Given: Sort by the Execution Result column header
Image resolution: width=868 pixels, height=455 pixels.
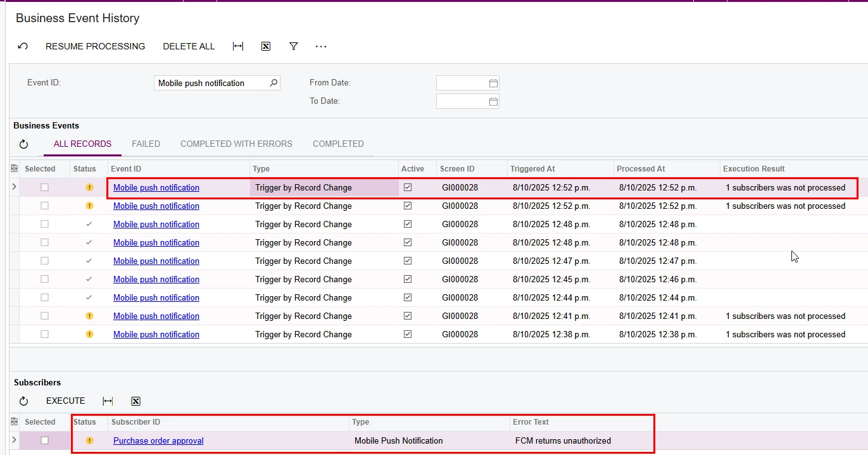Looking at the screenshot, I should click(794, 169).
